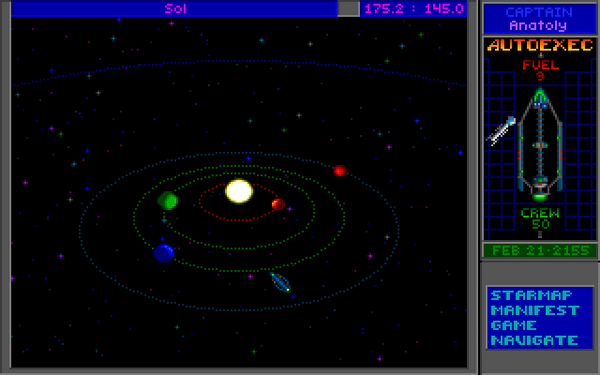600x375 pixels.
Task: Click the 175.2 : 145.0 coordinates display
Action: (x=414, y=8)
